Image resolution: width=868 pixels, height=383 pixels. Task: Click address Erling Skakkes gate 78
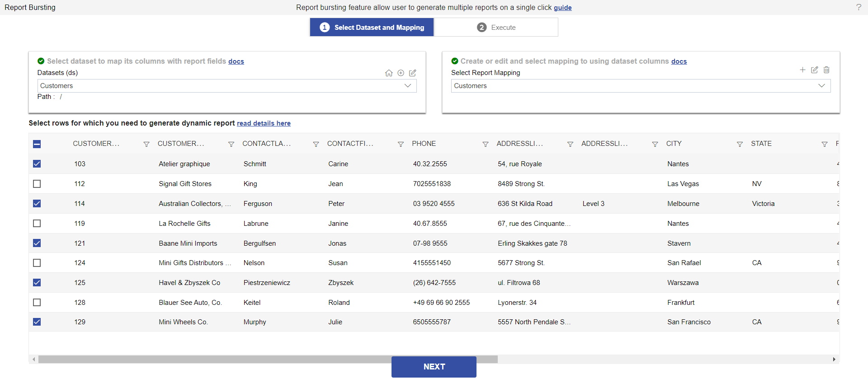pos(533,243)
